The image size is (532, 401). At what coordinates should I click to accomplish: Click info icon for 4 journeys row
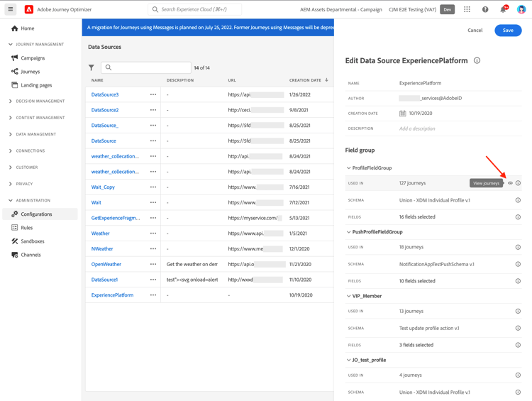[x=518, y=375]
